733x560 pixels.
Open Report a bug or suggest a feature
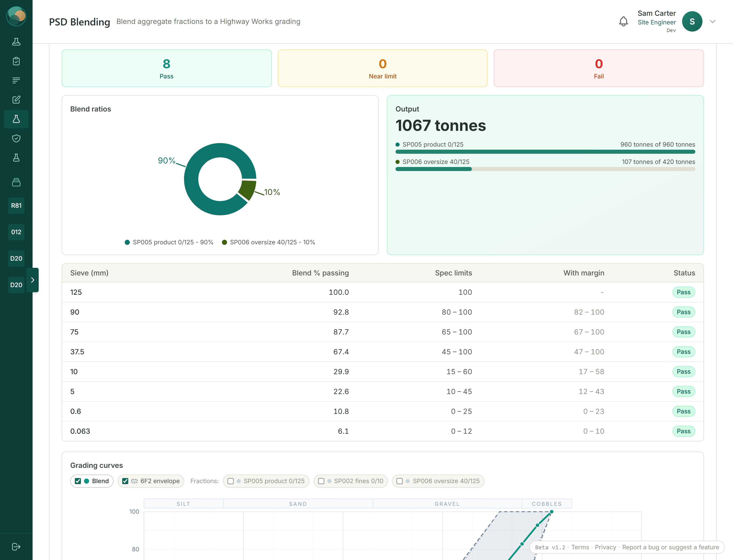click(670, 547)
